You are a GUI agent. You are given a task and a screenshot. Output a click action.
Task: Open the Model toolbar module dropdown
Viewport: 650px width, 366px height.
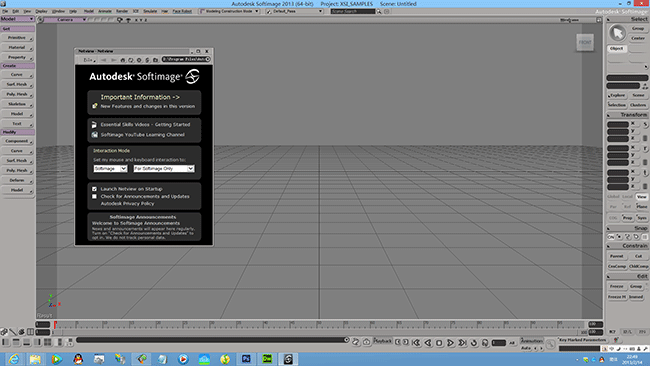point(17,19)
